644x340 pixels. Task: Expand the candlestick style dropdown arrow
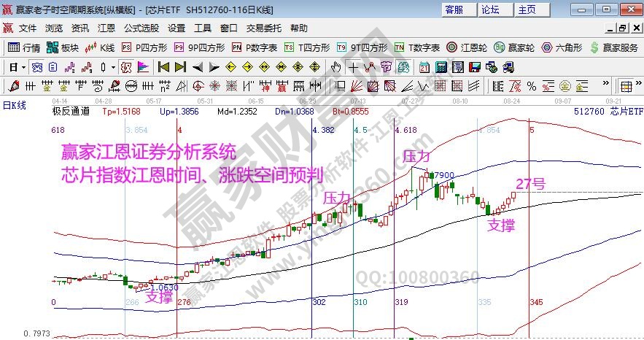113,67
